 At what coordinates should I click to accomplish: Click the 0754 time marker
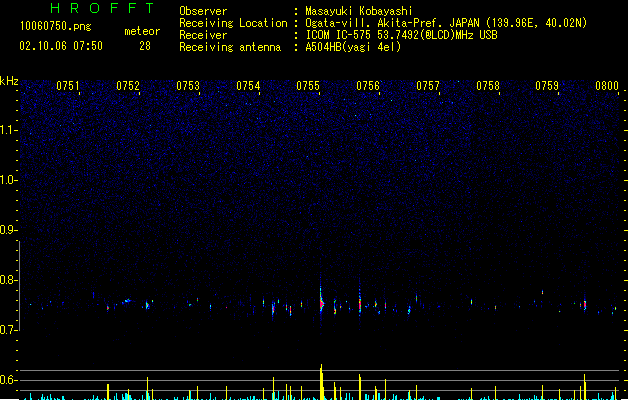point(248,86)
